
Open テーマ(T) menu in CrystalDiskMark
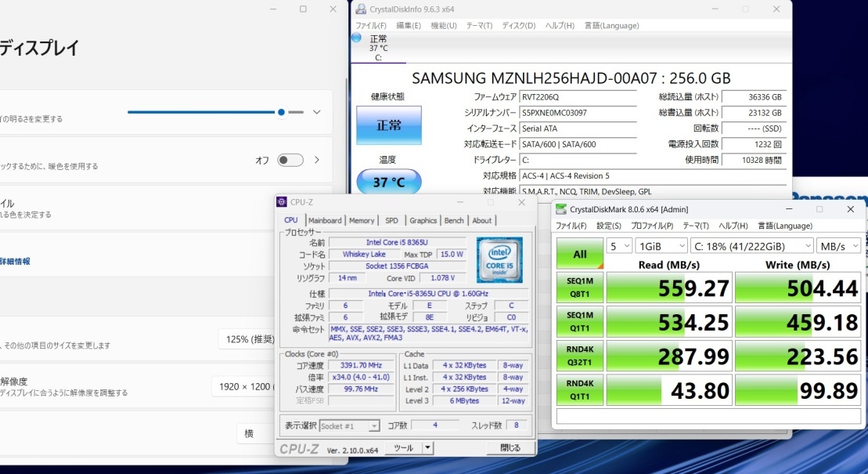(x=696, y=226)
